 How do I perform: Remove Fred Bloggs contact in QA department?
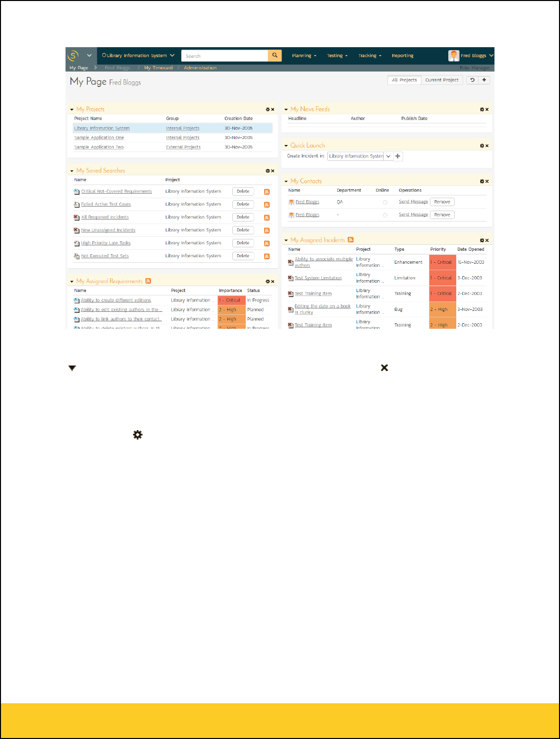click(x=442, y=202)
